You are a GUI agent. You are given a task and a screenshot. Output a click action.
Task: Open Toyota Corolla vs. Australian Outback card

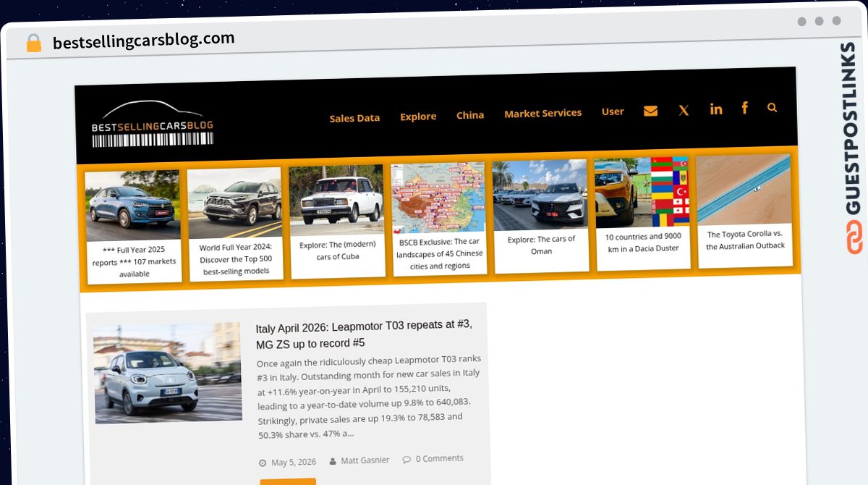[x=745, y=210]
